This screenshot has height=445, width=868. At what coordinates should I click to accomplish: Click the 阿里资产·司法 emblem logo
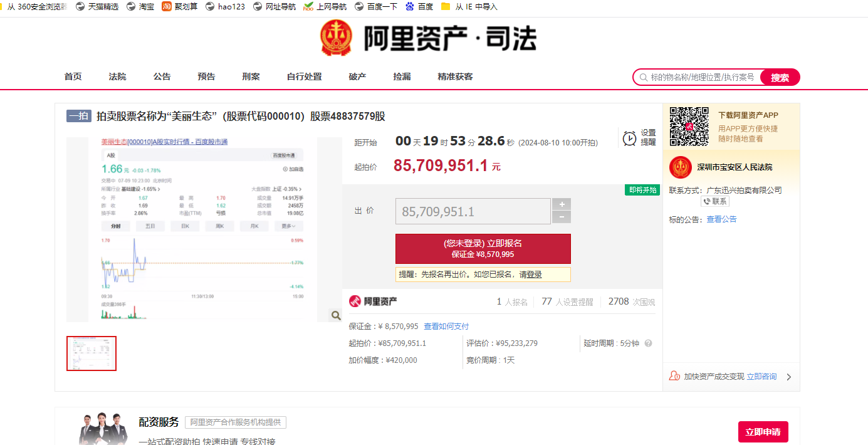338,38
